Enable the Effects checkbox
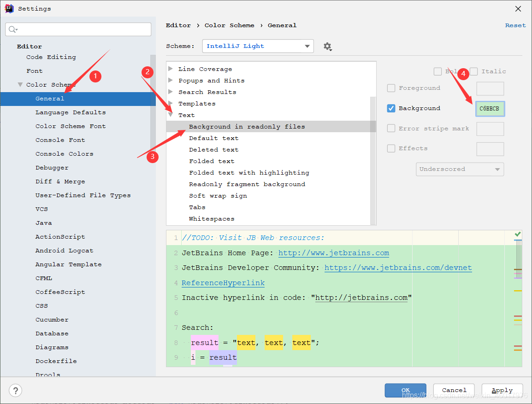 coord(391,148)
